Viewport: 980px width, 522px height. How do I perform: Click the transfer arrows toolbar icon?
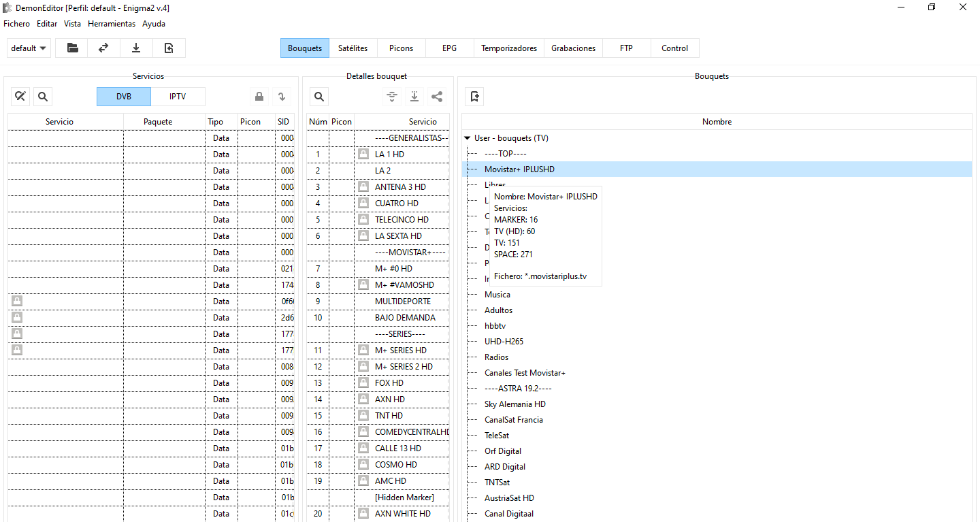(103, 48)
